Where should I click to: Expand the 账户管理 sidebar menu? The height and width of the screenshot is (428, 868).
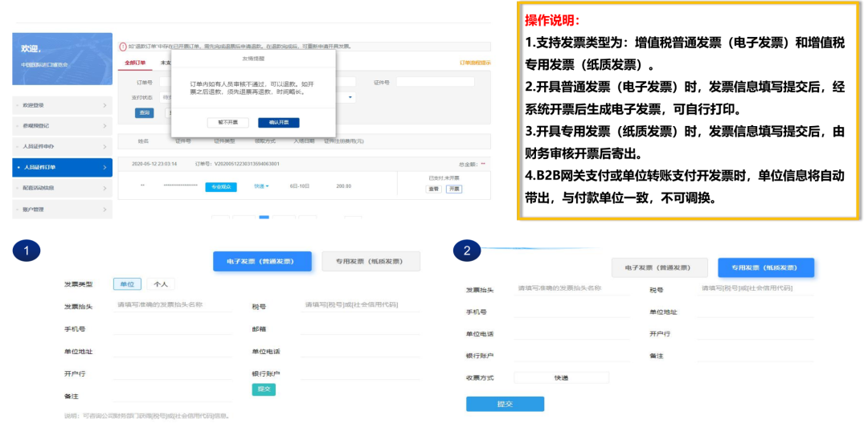coord(104,210)
